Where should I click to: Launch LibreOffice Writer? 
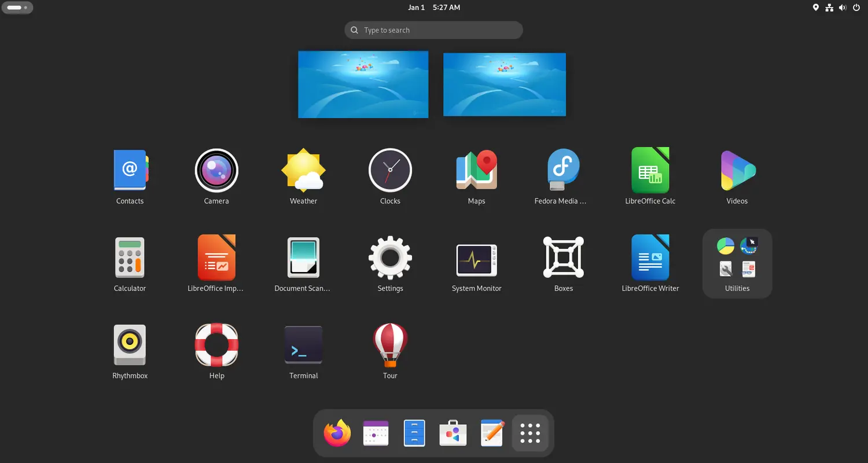click(650, 258)
